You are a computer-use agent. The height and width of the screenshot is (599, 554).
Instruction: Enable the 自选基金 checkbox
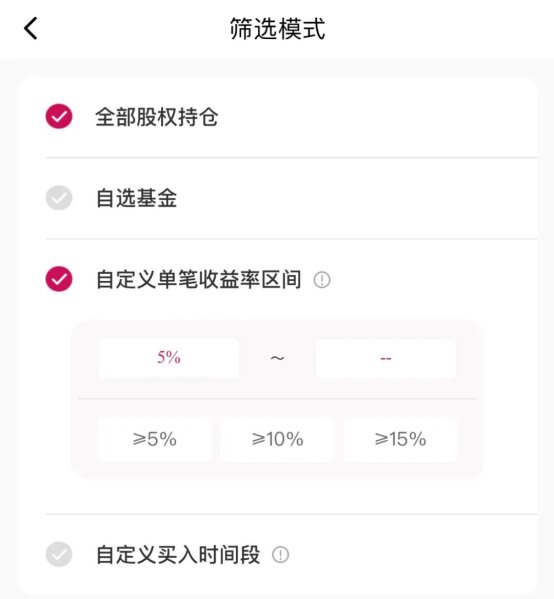point(59,198)
